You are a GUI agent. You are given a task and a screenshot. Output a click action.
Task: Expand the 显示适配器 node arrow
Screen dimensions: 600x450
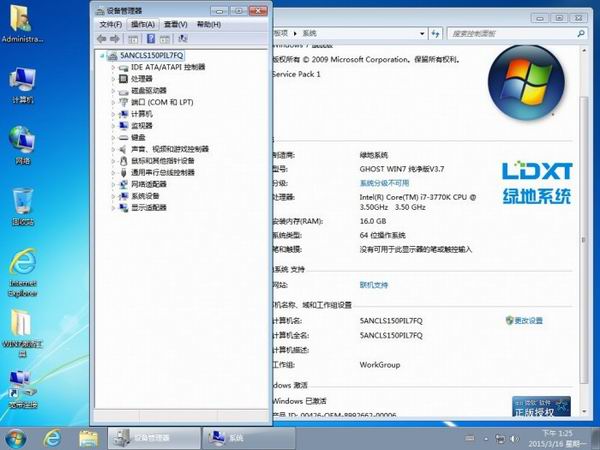click(113, 208)
